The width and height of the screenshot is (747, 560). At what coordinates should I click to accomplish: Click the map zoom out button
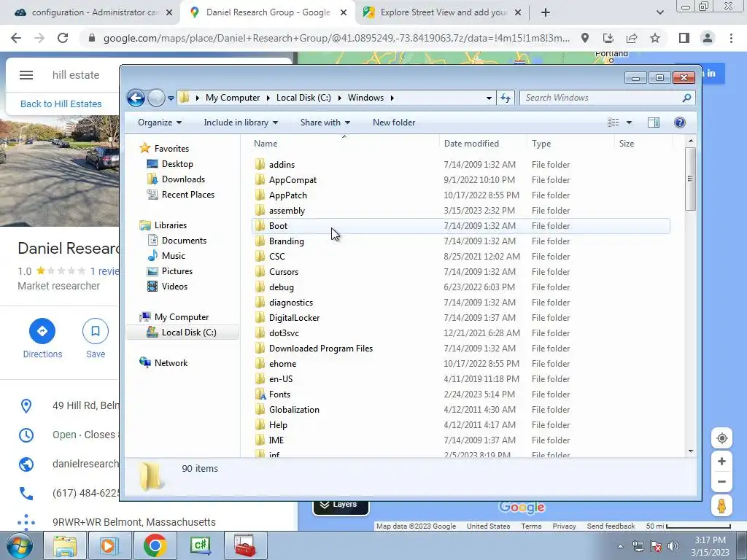pyautogui.click(x=721, y=481)
